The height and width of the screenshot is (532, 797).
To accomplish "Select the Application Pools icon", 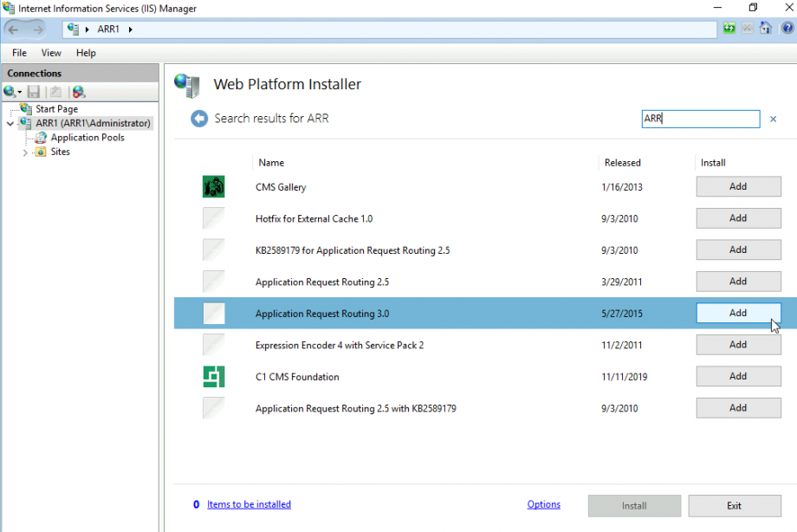I will pos(41,137).
